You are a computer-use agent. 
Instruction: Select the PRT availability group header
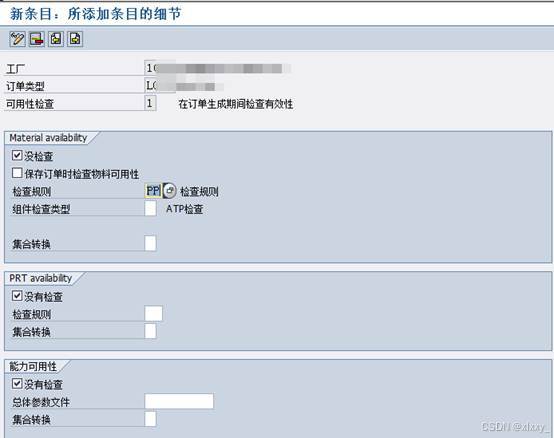click(x=41, y=278)
